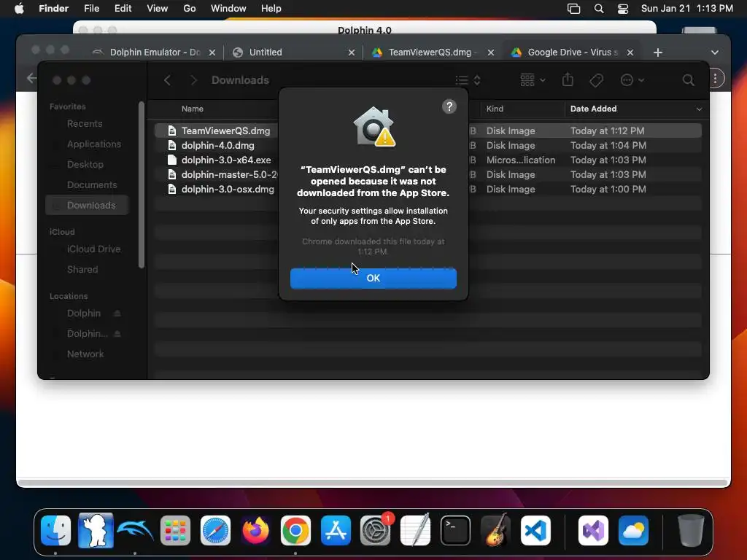747x560 pixels.
Task: Open Safari from the Dock
Action: [x=215, y=530]
